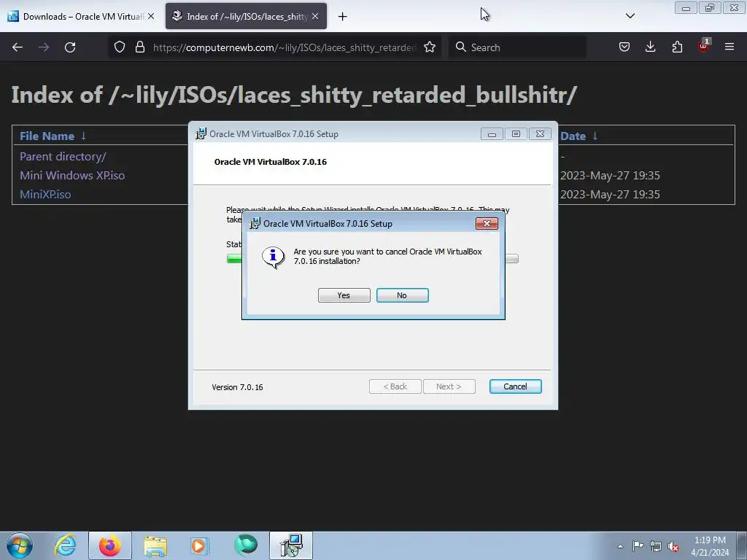Choose No in the cancel confirmation dialog
The width and height of the screenshot is (747, 560).
coord(402,295)
